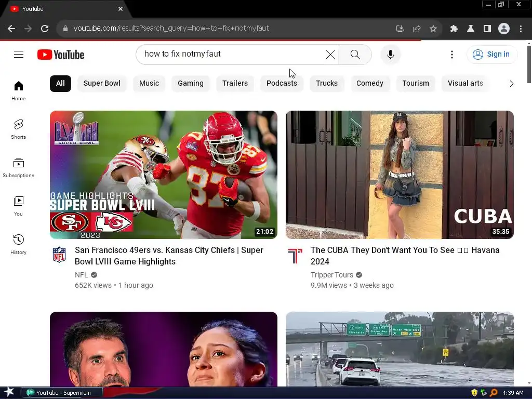The width and height of the screenshot is (532, 399).
Task: Start voice search with the microphone icon
Action: tap(391, 54)
